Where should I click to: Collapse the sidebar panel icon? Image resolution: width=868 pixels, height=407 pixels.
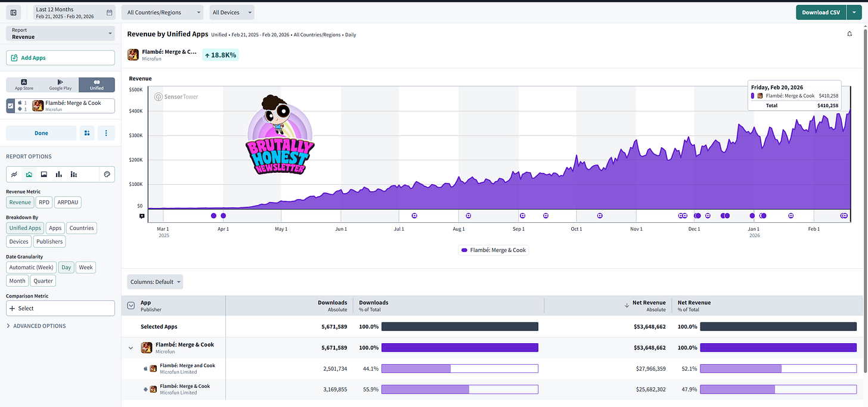coord(14,13)
